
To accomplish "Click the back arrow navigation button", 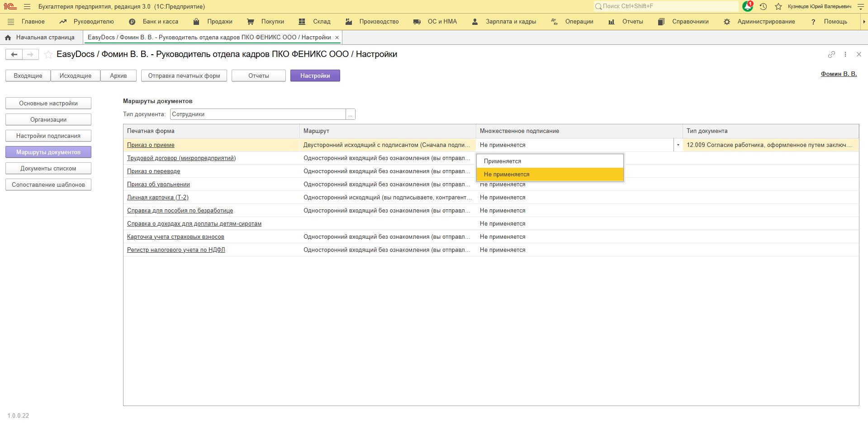I will pyautogui.click(x=14, y=55).
